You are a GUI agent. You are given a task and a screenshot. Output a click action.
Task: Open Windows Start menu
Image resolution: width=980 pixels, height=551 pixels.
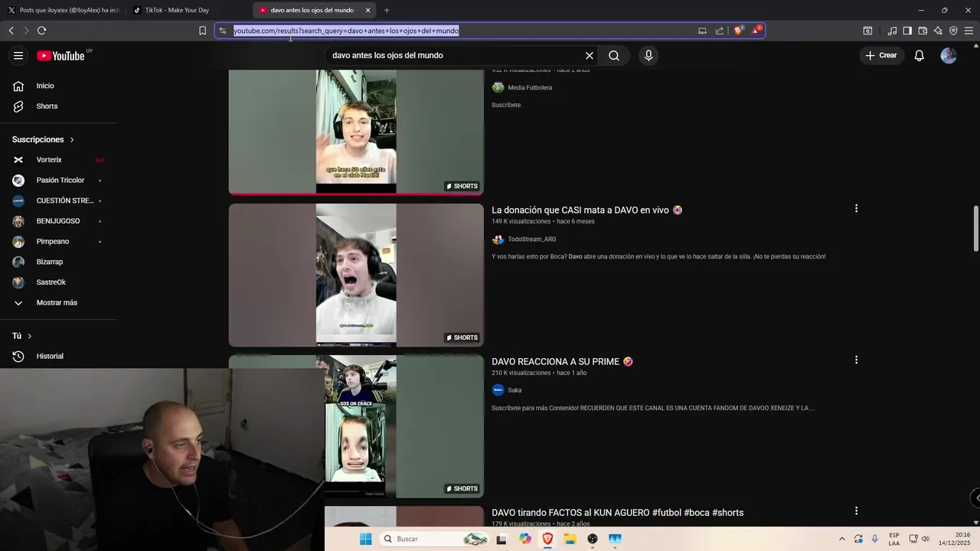tap(366, 539)
